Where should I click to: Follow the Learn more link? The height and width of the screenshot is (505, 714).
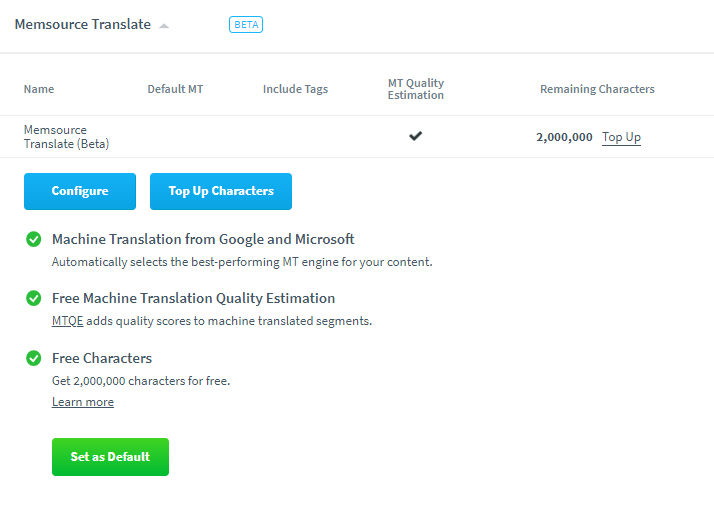tap(83, 402)
